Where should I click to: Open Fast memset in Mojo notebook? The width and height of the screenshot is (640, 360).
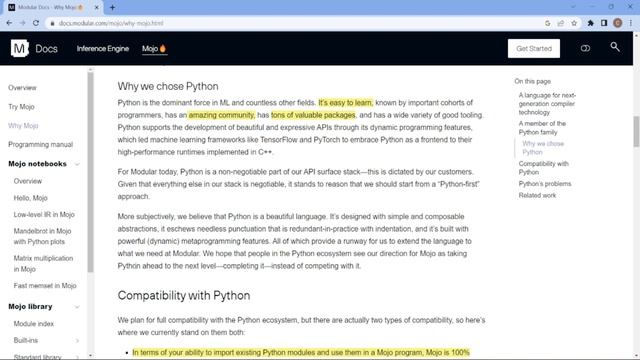[45, 286]
